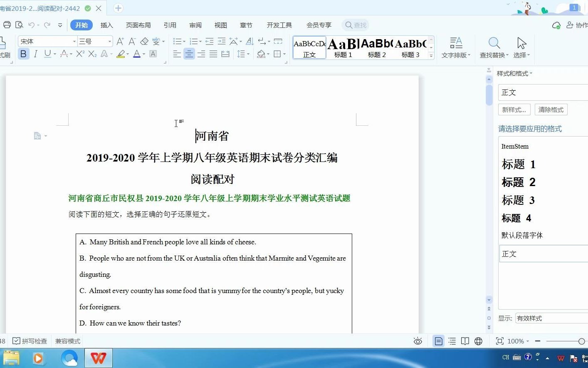Viewport: 588px width, 368px height.
Task: Switch to reading view (book icon)
Action: pos(465,341)
